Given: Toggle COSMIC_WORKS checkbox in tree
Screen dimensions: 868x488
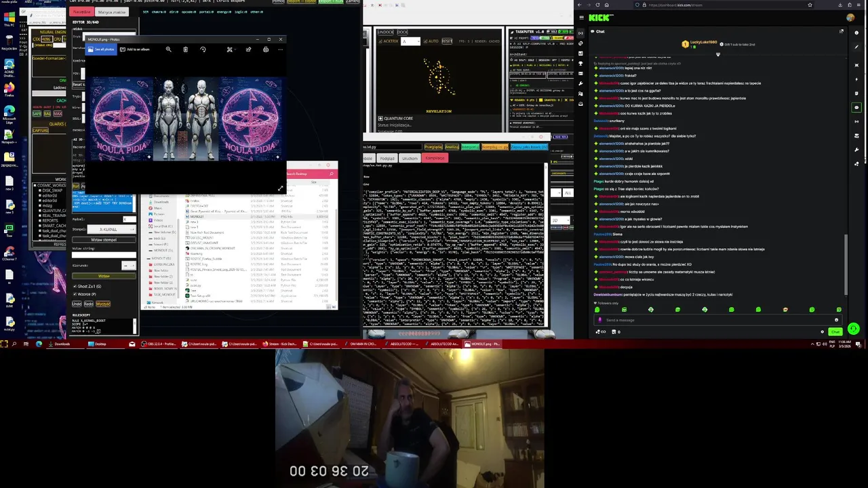Looking at the screenshot, I should click(35, 185).
